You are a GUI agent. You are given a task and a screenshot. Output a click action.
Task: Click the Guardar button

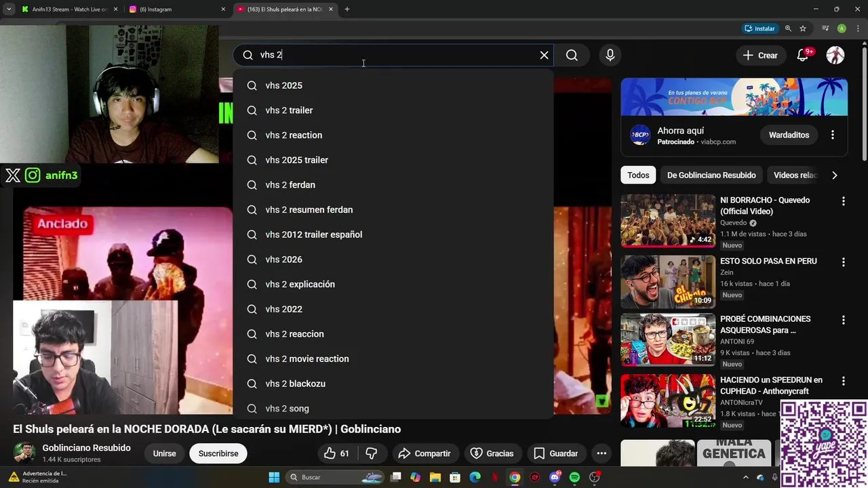coord(556,453)
